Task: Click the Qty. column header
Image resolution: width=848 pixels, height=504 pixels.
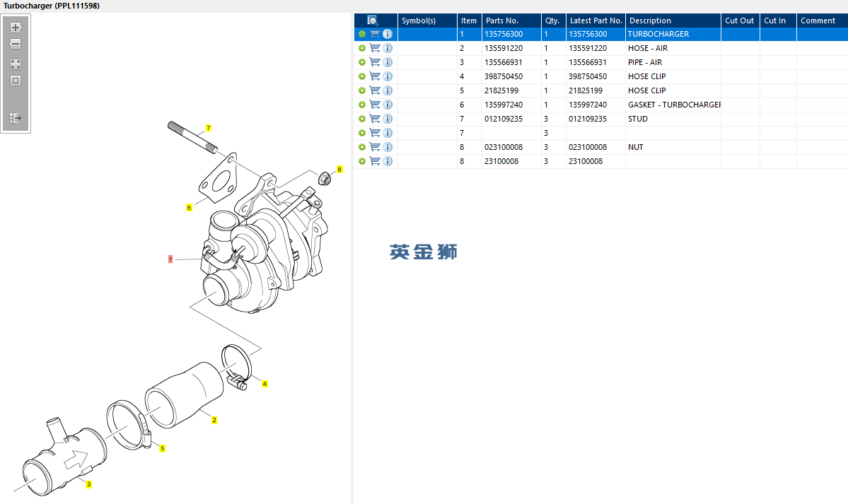Action: click(554, 20)
